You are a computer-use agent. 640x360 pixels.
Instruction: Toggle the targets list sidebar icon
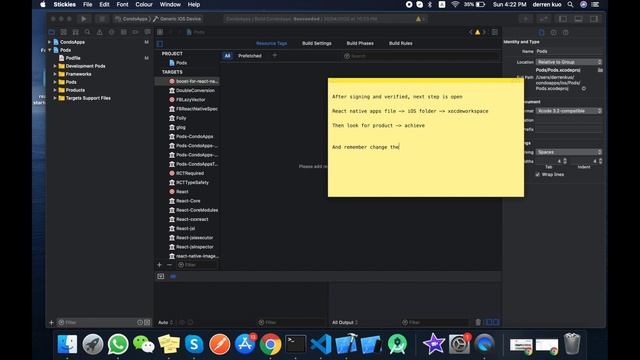(x=160, y=44)
